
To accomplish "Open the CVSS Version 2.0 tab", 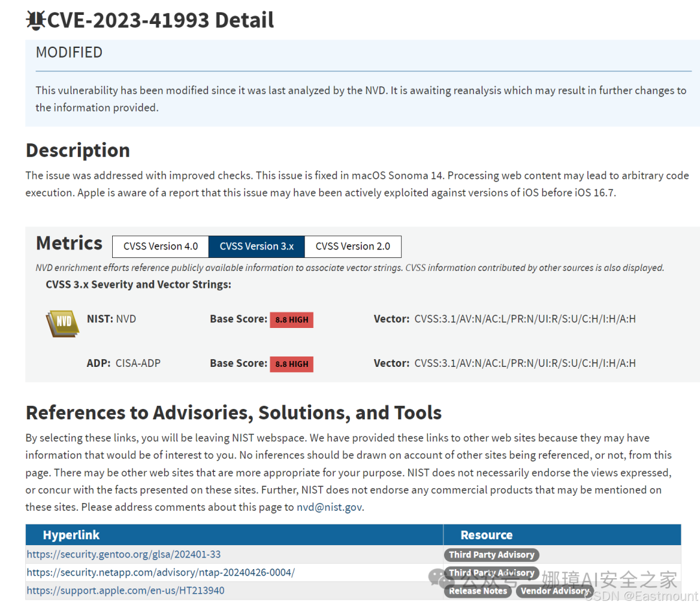I will pos(353,246).
